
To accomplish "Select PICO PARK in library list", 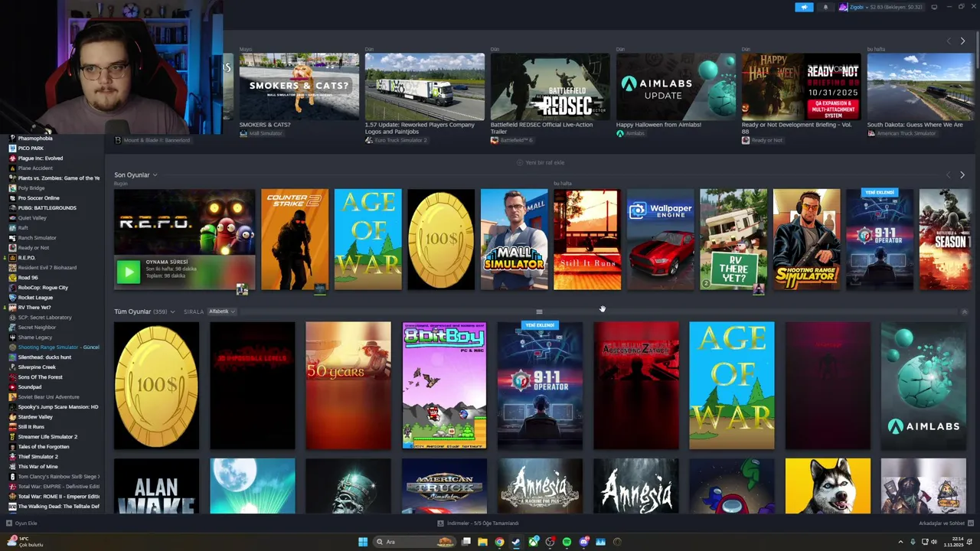I will 31,148.
